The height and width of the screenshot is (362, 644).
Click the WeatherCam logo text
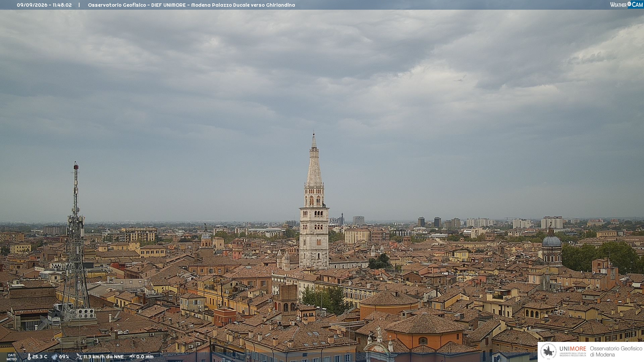[x=627, y=5]
